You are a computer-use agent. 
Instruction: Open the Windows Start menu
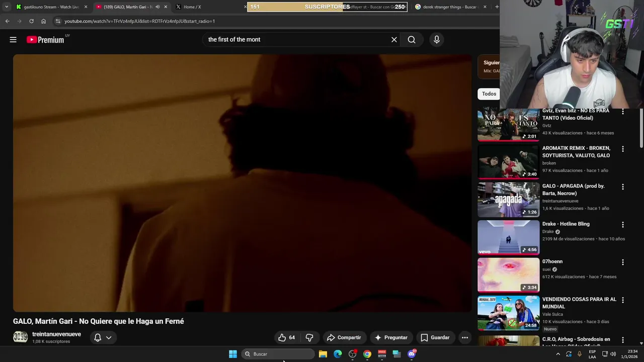(233, 354)
